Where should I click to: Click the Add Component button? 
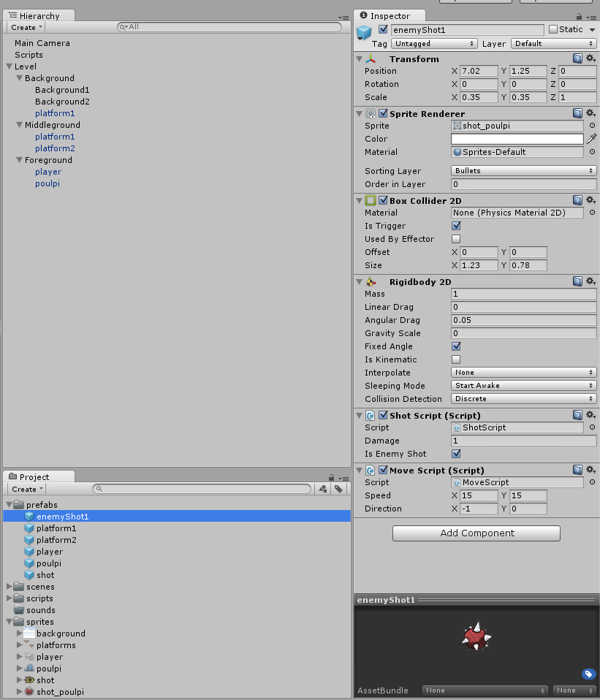(476, 533)
